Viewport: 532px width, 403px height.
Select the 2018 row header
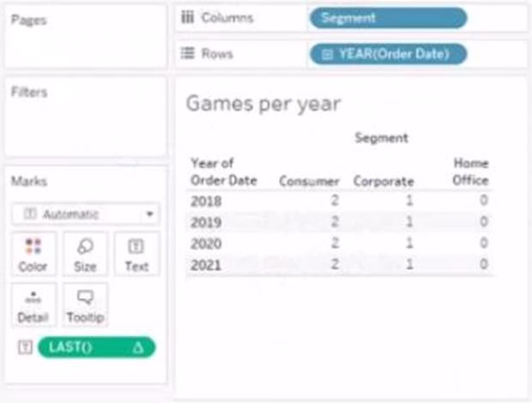(x=205, y=201)
